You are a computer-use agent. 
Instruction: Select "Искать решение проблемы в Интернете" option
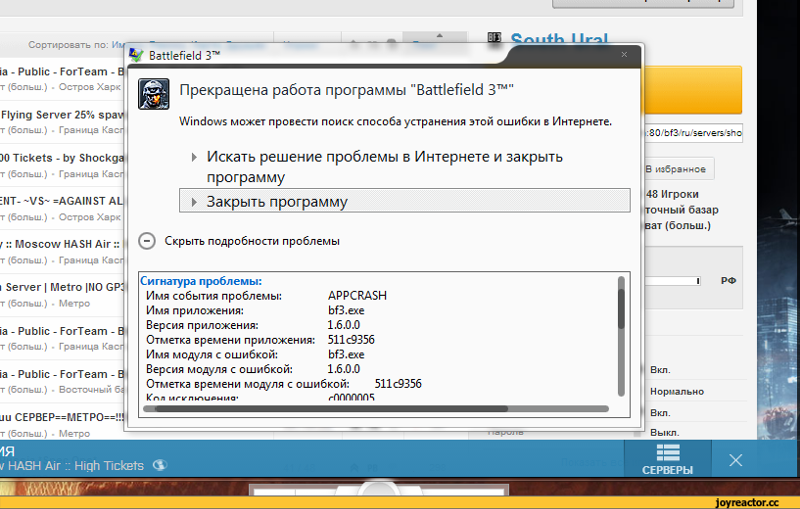[384, 166]
